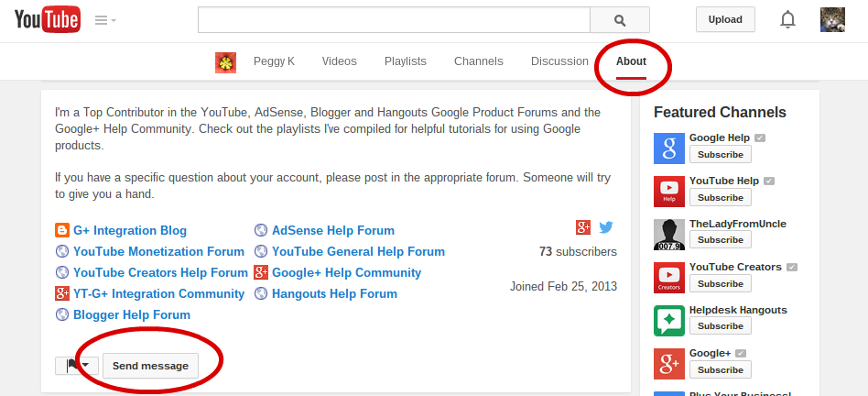Image resolution: width=868 pixels, height=396 pixels.
Task: Click the globe icon beside Blogger Help Forum
Action: tap(62, 314)
